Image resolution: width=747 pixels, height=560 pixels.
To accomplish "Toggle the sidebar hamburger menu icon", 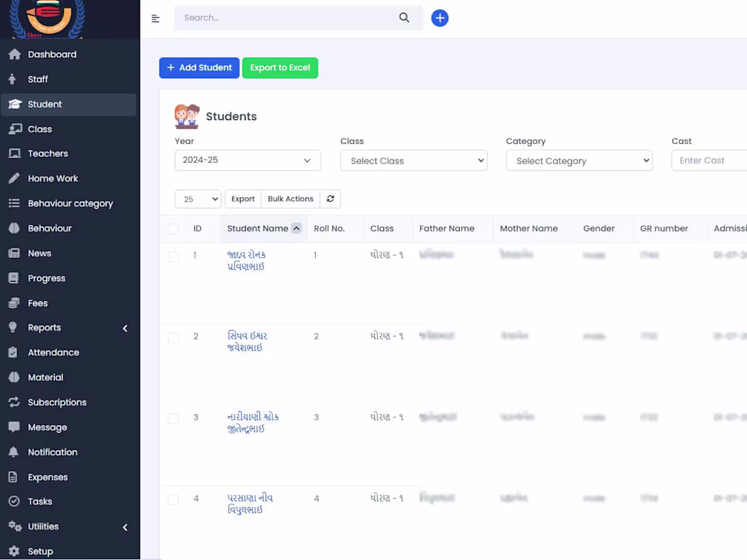I will (156, 18).
